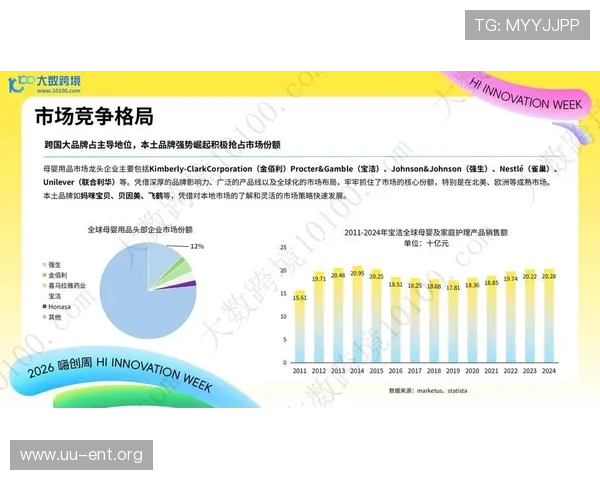Viewport: 600px width, 480px height.
Task: Click the 2012 x-axis year label
Action: point(319,371)
